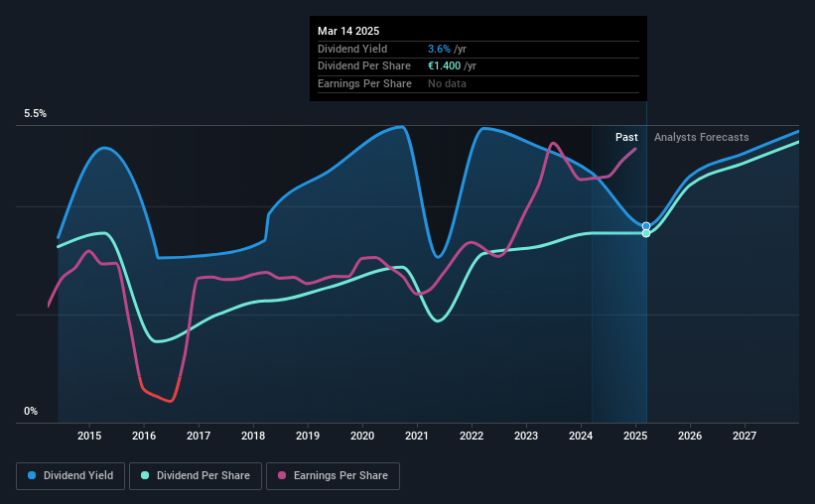Click the Analysts Forecasts label
This screenshot has width=815, height=504.
click(x=701, y=137)
